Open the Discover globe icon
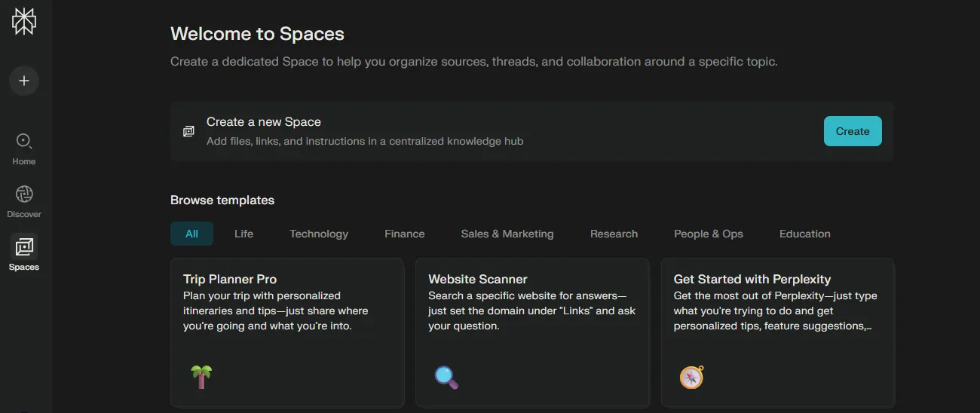Viewport: 980px width, 413px height. tap(24, 194)
